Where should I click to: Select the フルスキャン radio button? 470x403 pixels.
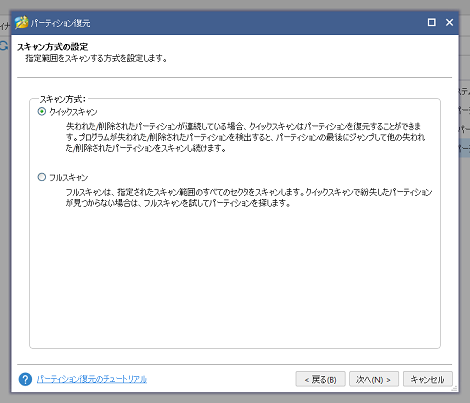coord(42,177)
